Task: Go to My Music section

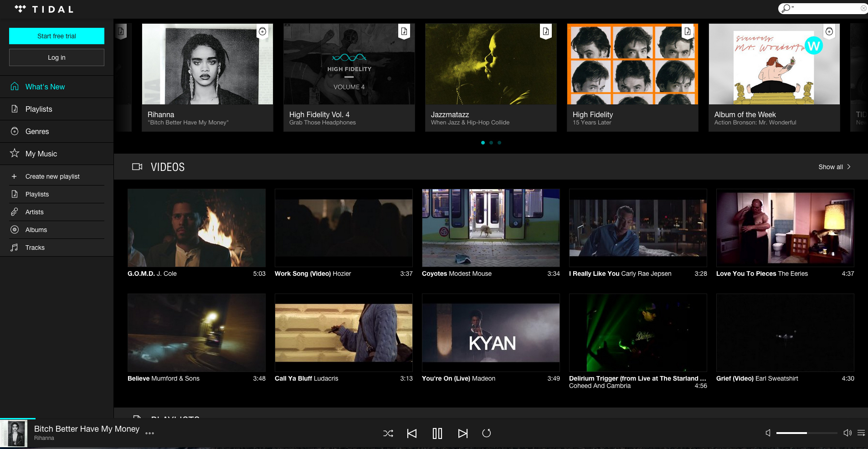Action: coord(41,154)
